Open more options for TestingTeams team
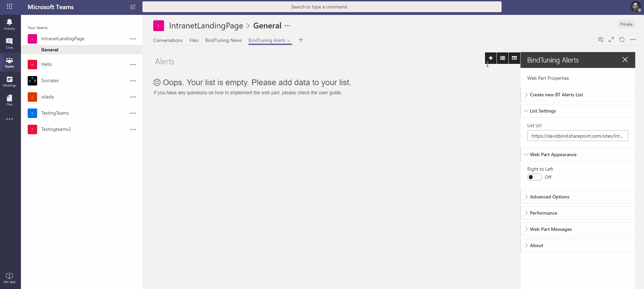This screenshot has height=289, width=644. coord(133,113)
